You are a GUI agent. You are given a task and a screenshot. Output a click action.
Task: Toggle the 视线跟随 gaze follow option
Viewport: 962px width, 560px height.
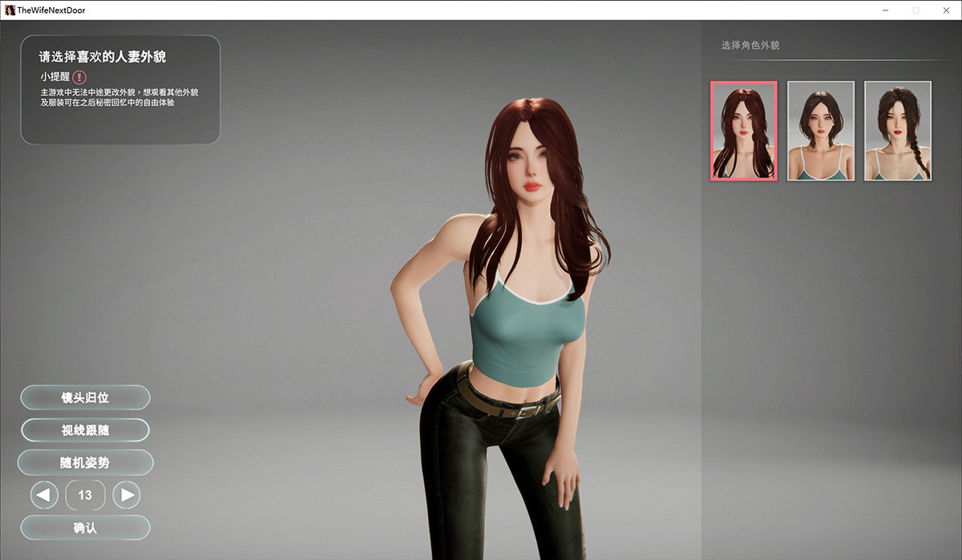click(85, 430)
